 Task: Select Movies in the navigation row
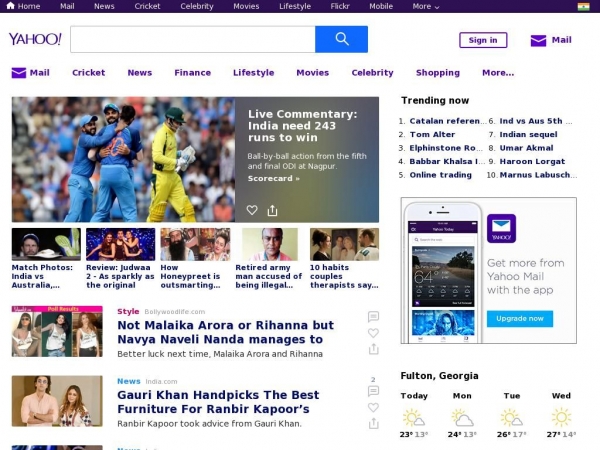313,73
